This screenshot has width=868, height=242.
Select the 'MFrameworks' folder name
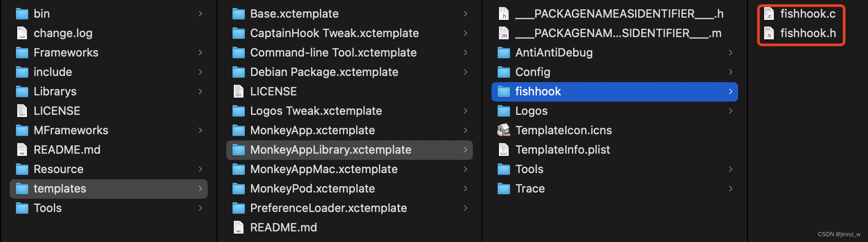71,130
